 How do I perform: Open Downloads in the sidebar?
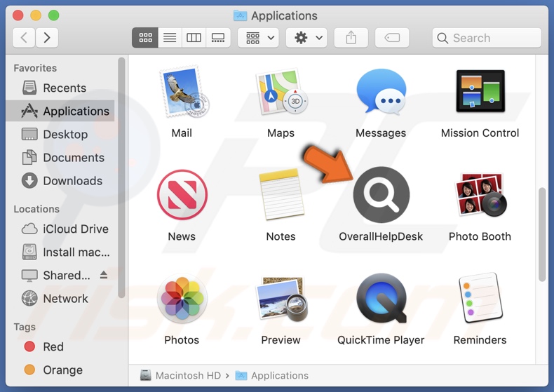[x=60, y=181]
